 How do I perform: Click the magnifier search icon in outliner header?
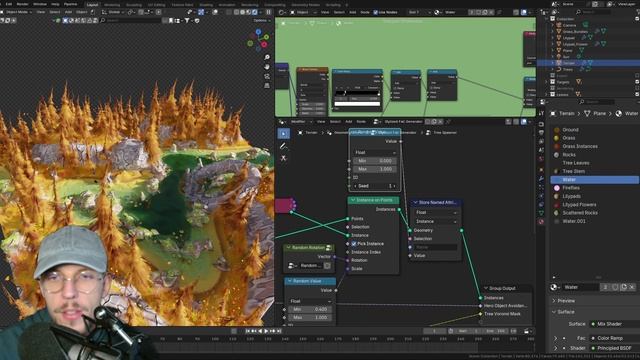point(578,12)
